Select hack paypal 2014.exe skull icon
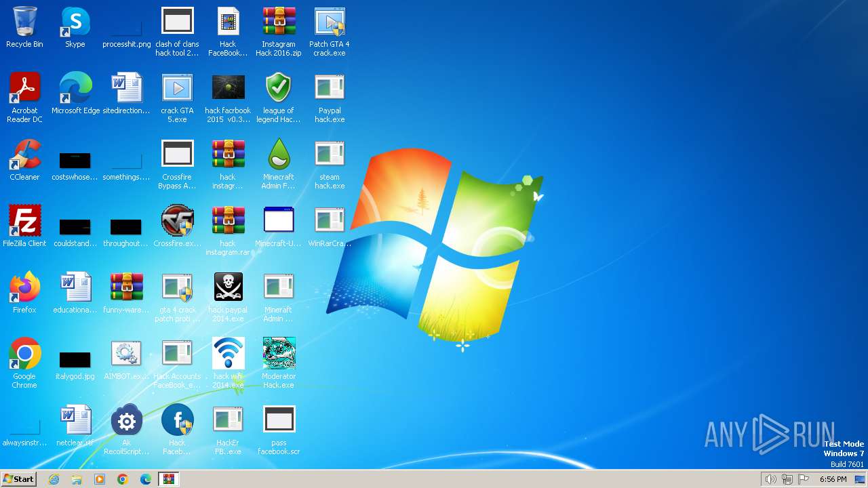Viewport: 868px width, 488px height. 228,287
